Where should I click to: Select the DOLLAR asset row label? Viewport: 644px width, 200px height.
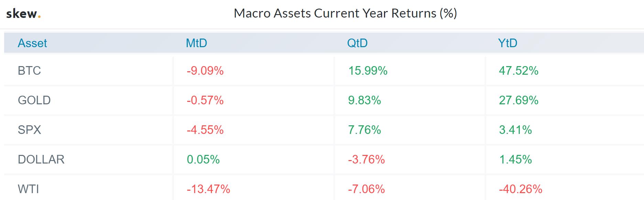pyautogui.click(x=41, y=160)
